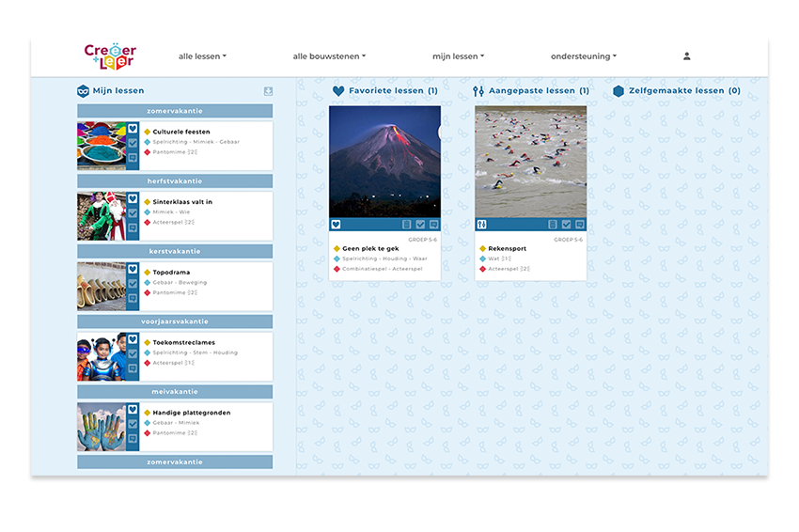
Task: Open the document icon on Geen plek te gek
Action: [407, 225]
